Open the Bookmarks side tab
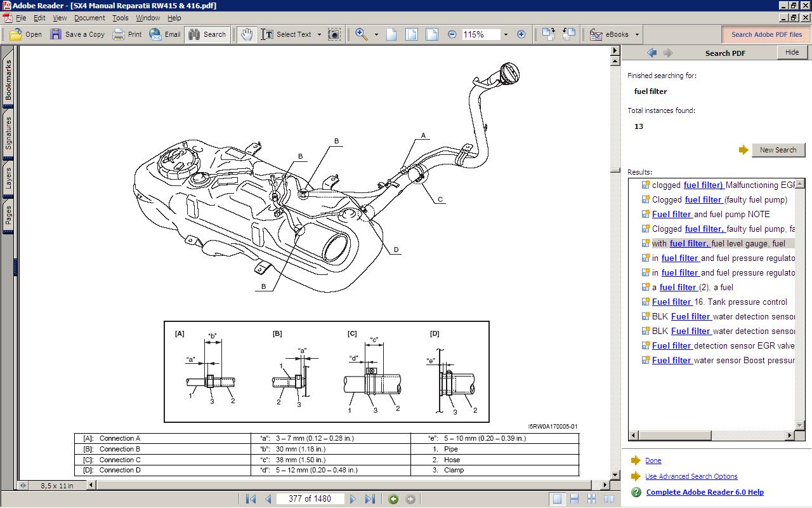Screen dimensions: 812x508 tap(8, 80)
